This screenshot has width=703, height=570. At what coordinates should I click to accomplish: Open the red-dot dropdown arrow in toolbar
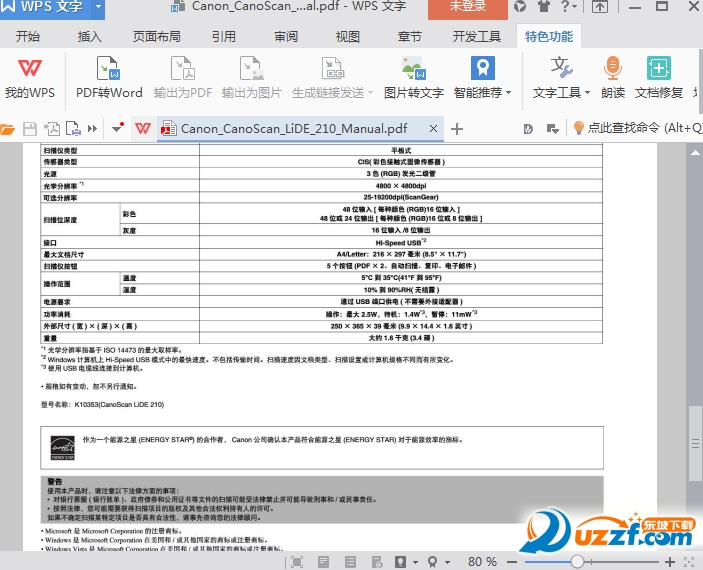(118, 128)
